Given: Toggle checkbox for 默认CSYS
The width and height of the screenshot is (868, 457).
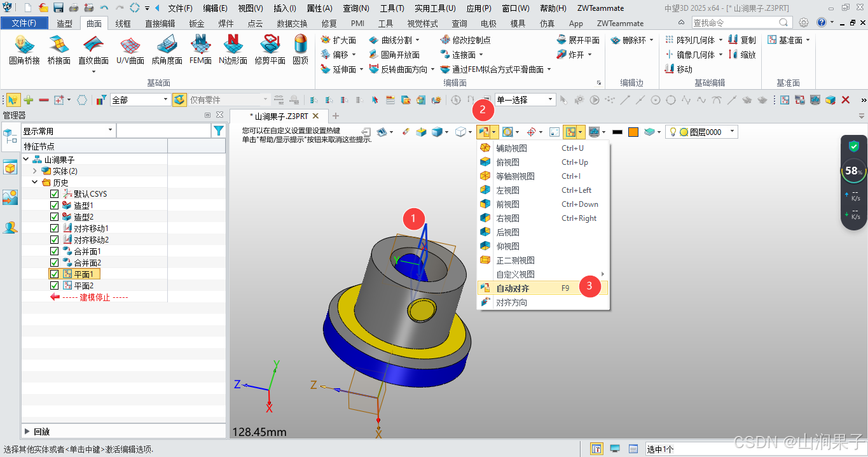Looking at the screenshot, I should 54,193.
